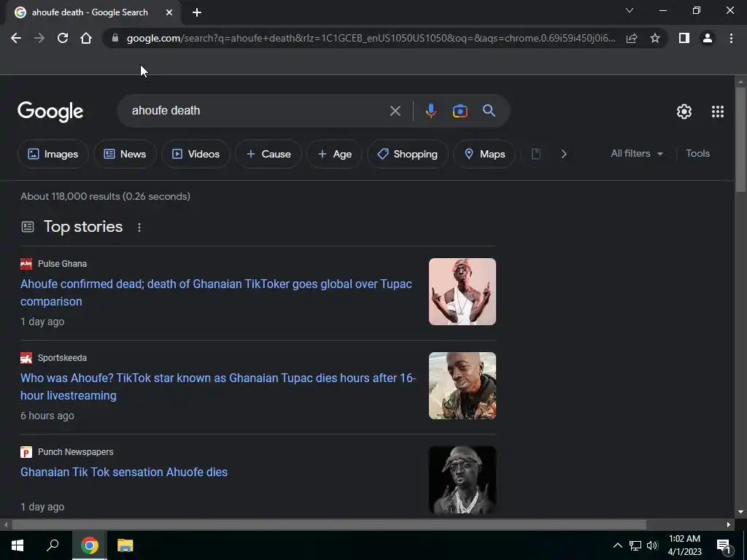Open the Google apps grid
This screenshot has width=747, height=560.
718,112
